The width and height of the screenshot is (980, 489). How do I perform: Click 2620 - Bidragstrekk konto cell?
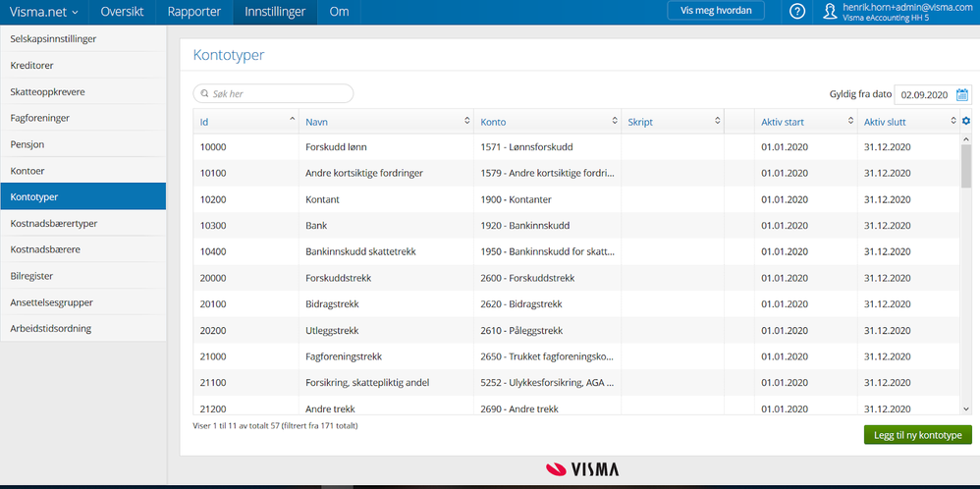(x=548, y=304)
